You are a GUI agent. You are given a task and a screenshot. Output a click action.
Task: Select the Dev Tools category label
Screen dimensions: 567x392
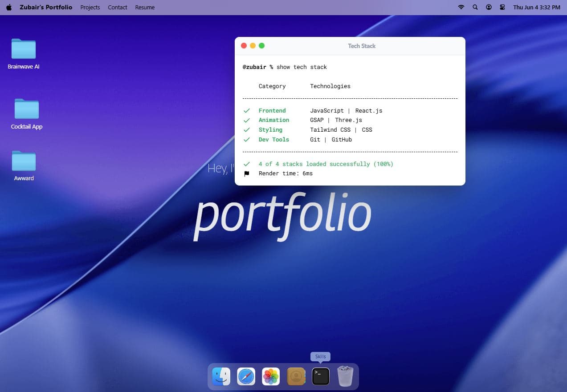pos(274,140)
